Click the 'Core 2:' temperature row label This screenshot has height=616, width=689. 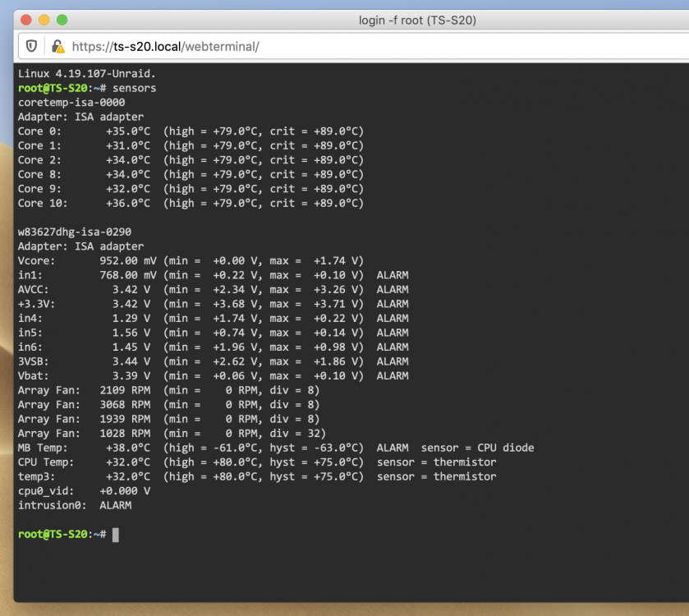39,160
